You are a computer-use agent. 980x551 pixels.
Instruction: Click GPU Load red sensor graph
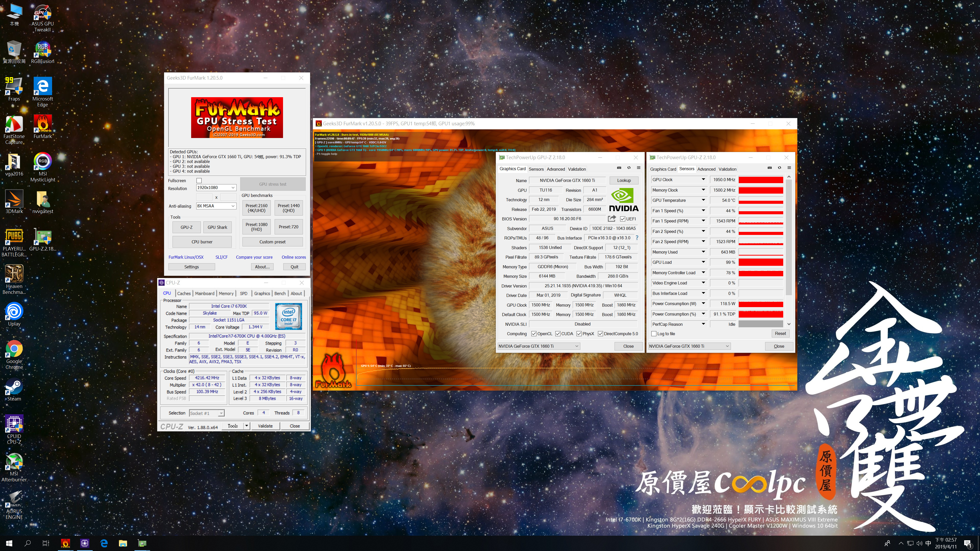761,262
